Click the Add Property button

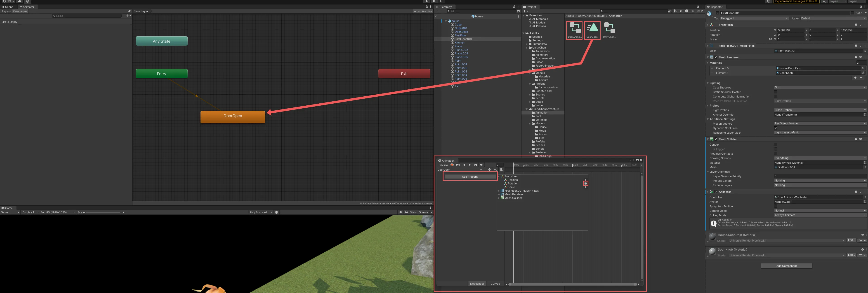coord(470,177)
